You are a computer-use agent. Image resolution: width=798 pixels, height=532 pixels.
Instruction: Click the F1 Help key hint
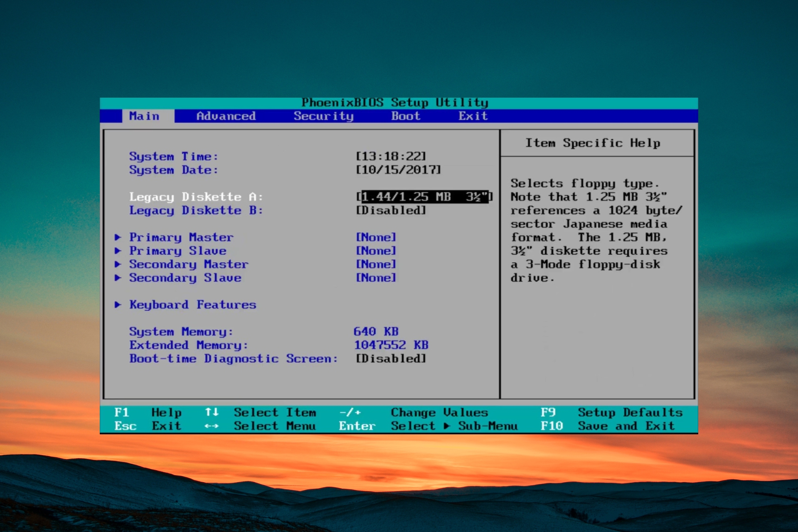pyautogui.click(x=148, y=412)
